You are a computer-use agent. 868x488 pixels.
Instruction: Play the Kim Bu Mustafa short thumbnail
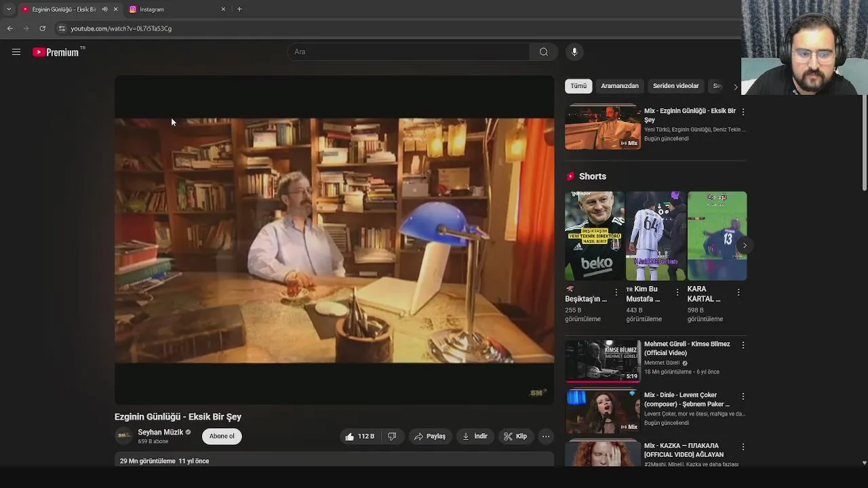tap(656, 236)
